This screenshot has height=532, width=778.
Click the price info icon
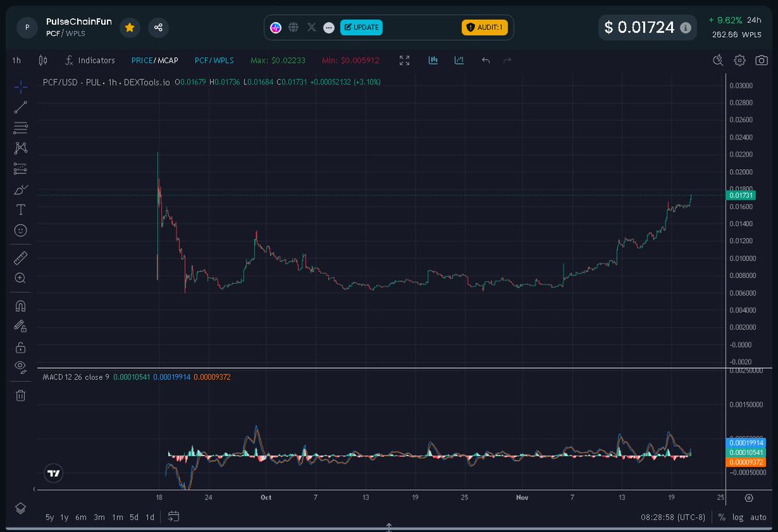tap(686, 28)
